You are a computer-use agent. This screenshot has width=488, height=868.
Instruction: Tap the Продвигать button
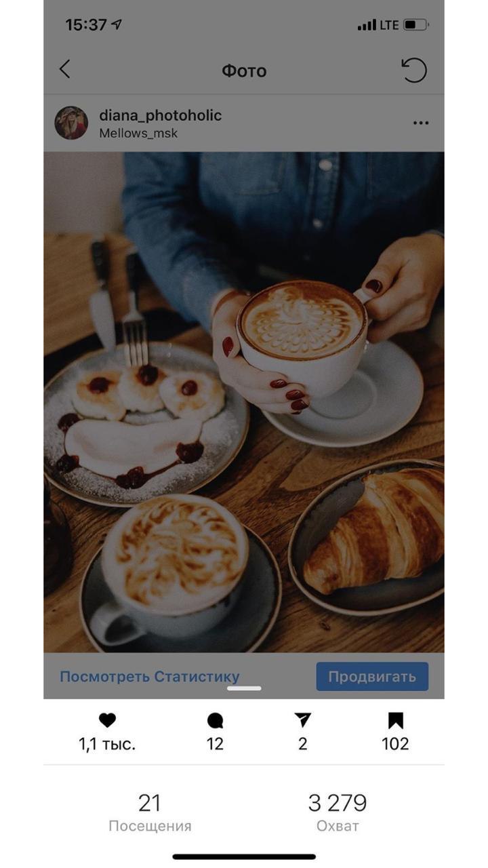coord(372,677)
